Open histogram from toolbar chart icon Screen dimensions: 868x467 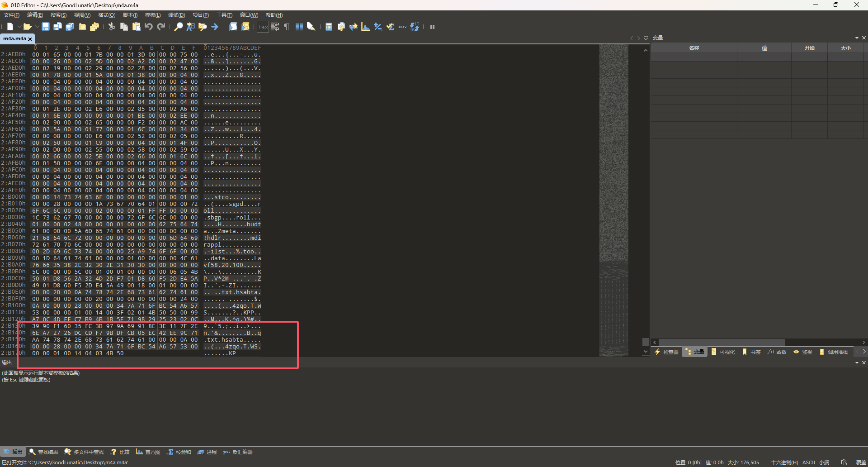tap(366, 27)
